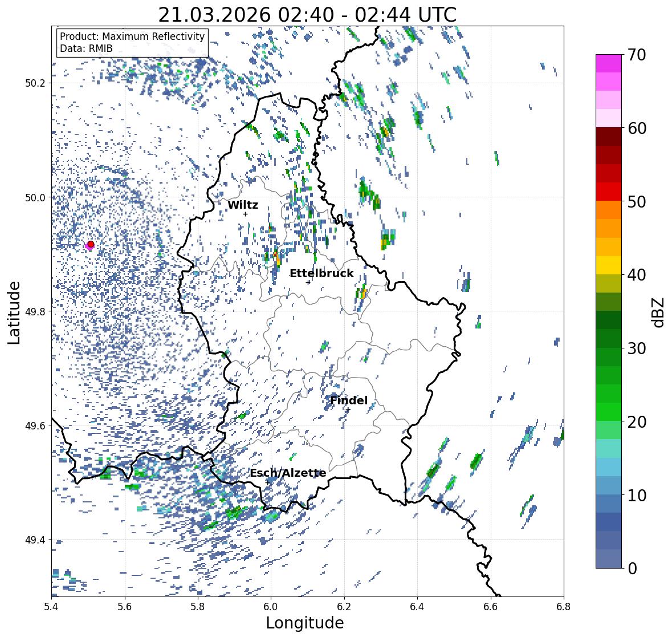This screenshot has width=672, height=637.
Task: Click the 6.0 longitude tick label
Action: pos(271,607)
